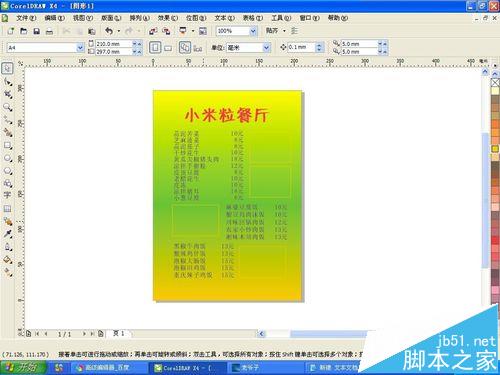The height and width of the screenshot is (375, 500).
Task: Select the Shape tool in the toolbox
Action: (x=8, y=82)
